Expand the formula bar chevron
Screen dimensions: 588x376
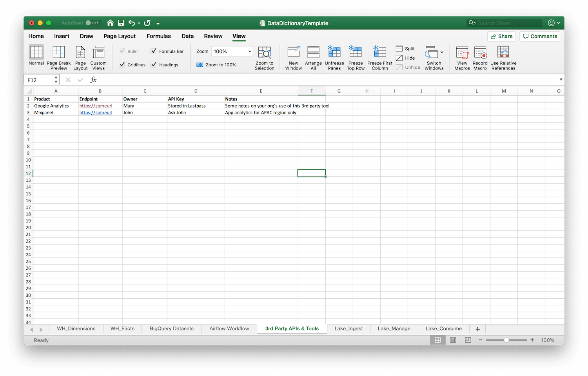point(561,80)
